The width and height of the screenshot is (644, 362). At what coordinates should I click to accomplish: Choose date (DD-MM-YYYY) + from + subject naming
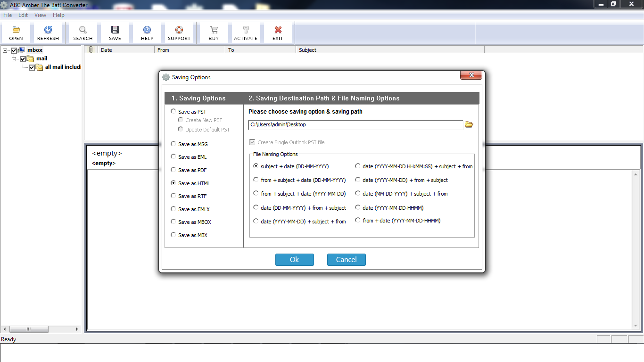(x=299, y=208)
